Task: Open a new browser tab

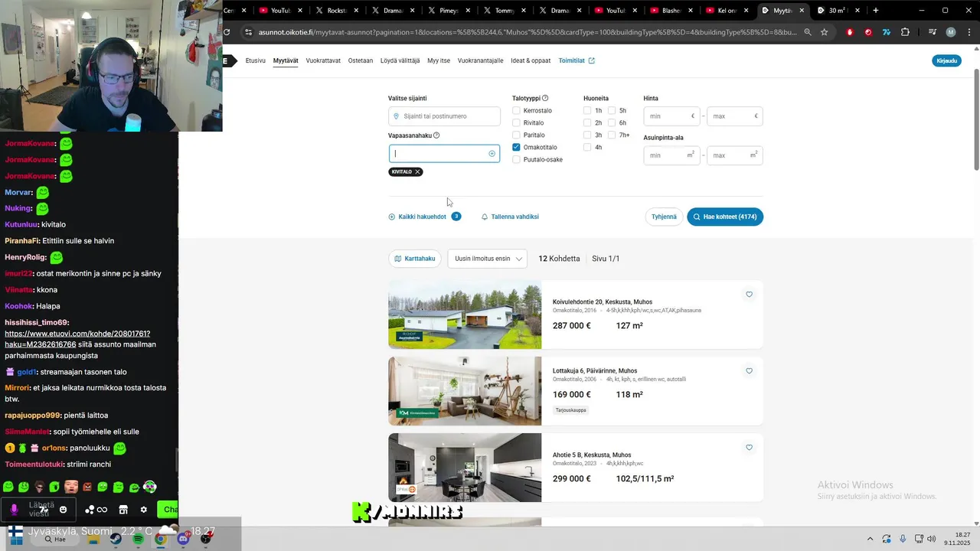Action: (x=875, y=11)
